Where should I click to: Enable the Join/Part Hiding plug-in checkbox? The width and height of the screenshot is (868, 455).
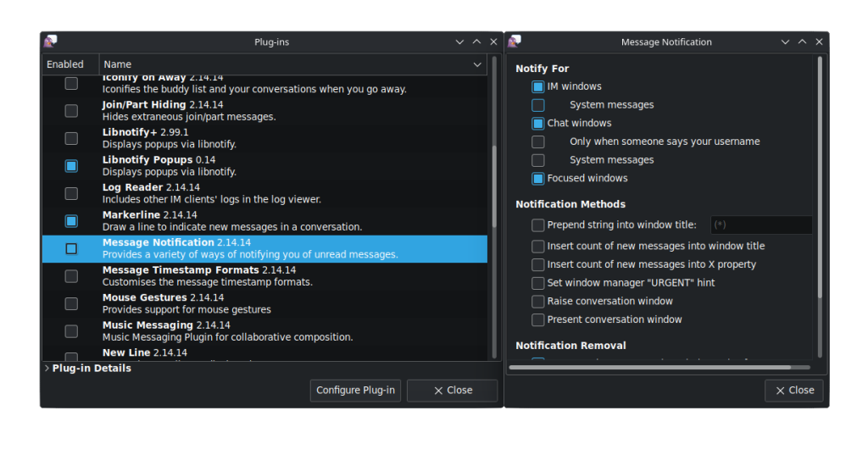click(71, 111)
